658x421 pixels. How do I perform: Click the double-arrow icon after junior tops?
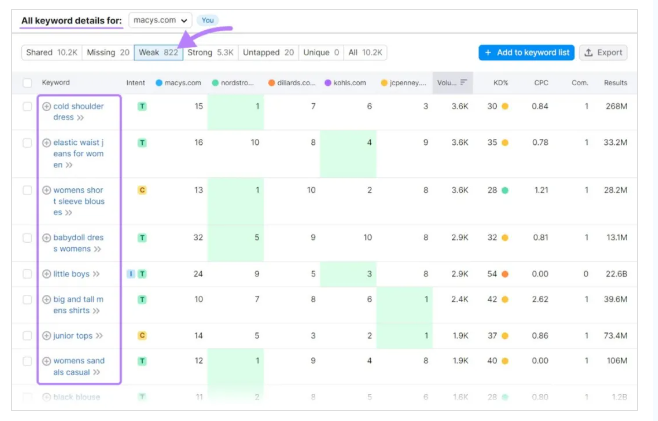coord(99,336)
